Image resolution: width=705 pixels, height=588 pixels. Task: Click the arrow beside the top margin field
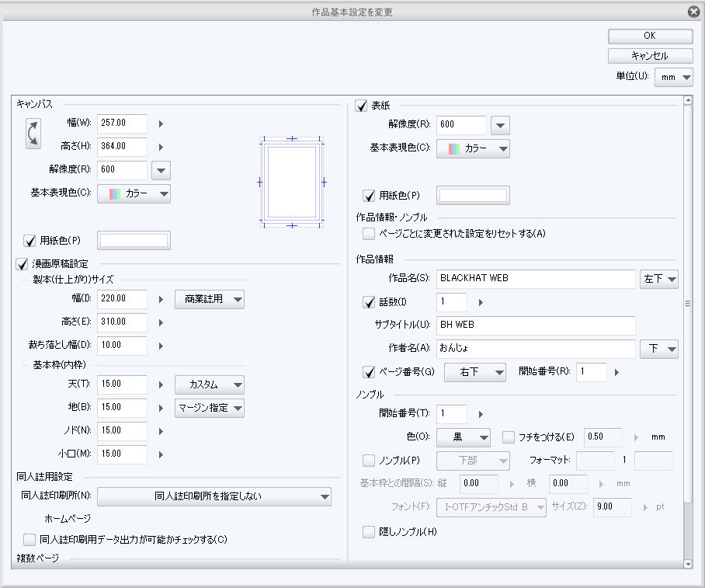coord(161,384)
